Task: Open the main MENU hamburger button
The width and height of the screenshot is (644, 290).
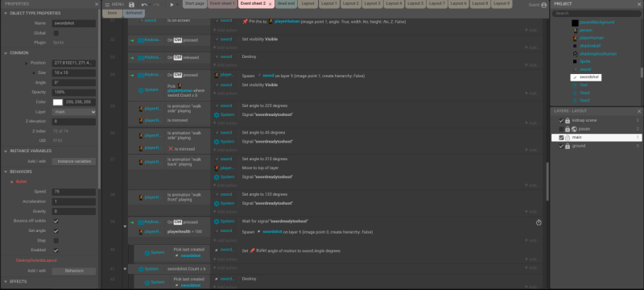Action: coord(114,5)
